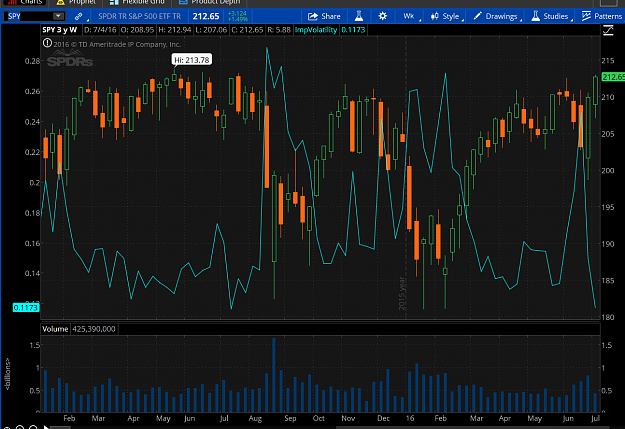Switch to the Prophet tab
625x429 pixels.
pos(75,2)
